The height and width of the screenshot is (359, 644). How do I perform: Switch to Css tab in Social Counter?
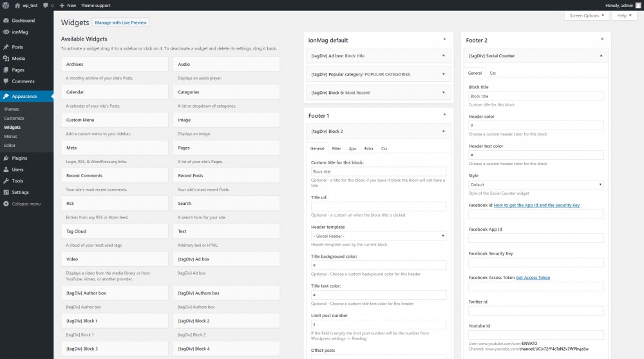493,73
